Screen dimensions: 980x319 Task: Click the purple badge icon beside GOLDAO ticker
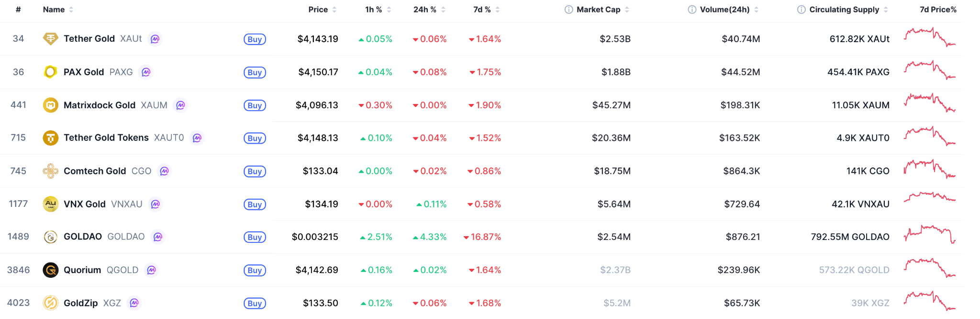(158, 237)
